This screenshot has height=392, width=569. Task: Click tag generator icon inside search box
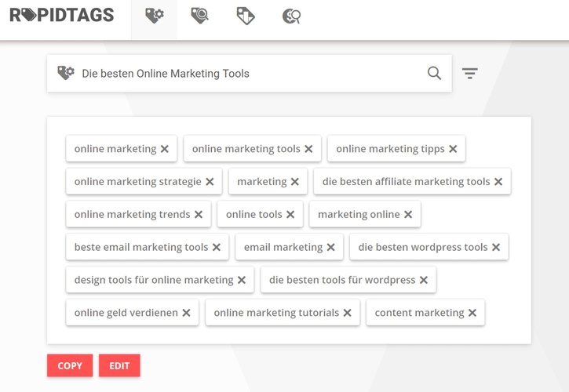coord(66,73)
